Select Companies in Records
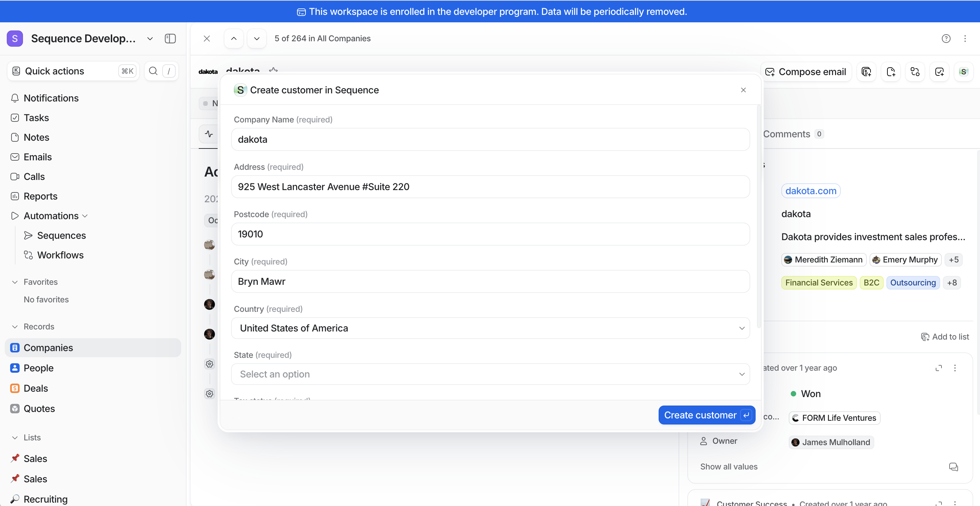980x506 pixels. coord(93,348)
